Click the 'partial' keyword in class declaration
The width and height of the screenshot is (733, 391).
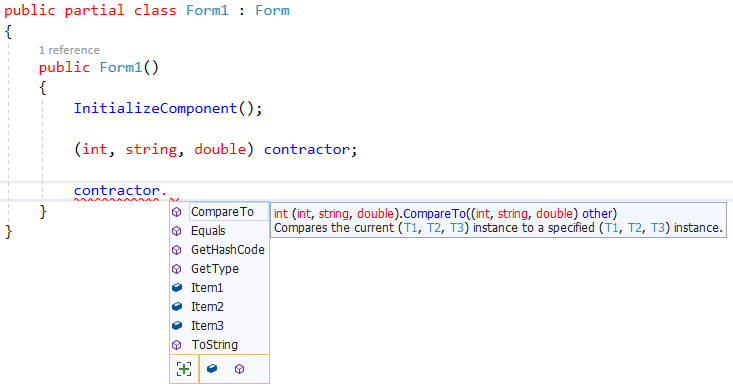pos(94,10)
